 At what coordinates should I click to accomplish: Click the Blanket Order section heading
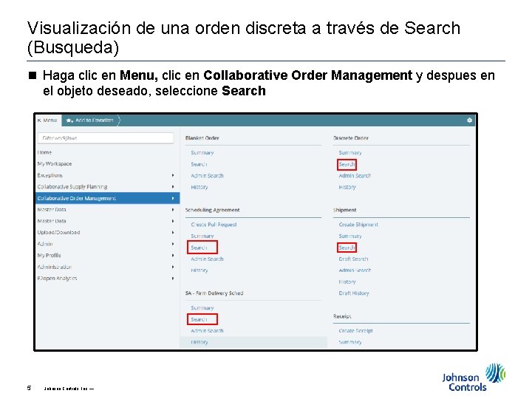202,137
